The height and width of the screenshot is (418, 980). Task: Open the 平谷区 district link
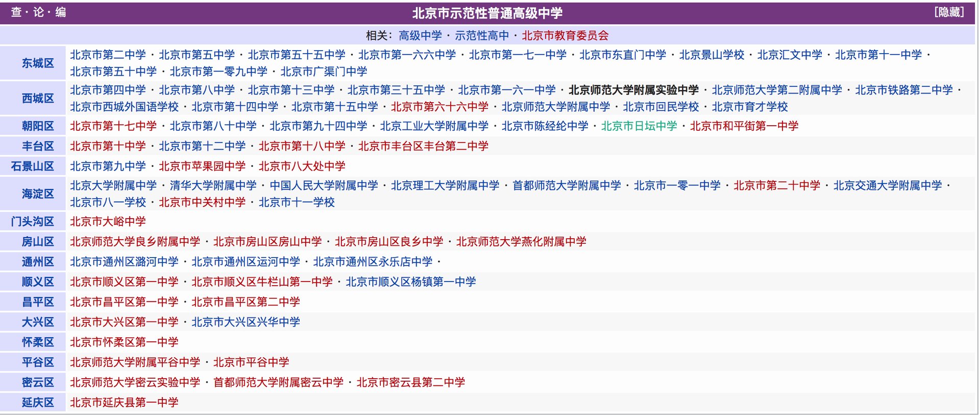click(38, 362)
